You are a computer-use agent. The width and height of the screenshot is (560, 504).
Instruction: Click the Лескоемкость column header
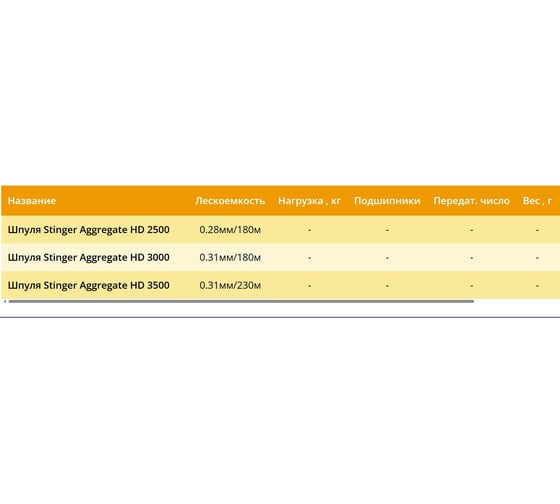pos(230,201)
